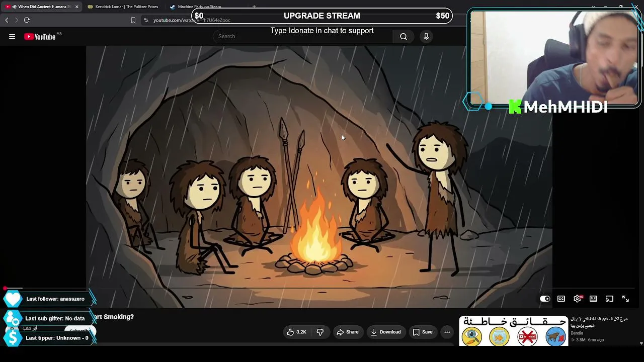The image size is (644, 362).
Task: Dislike the video with thumbs down
Action: (x=320, y=332)
